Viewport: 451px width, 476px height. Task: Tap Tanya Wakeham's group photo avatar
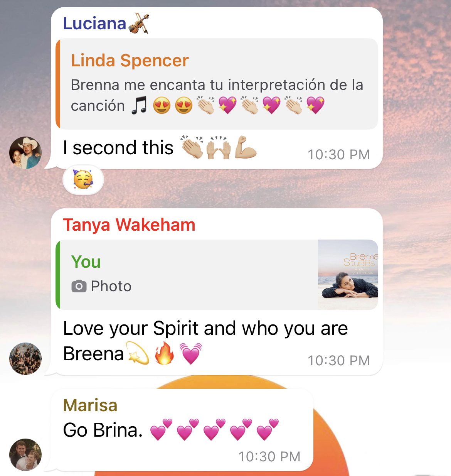[x=25, y=359]
